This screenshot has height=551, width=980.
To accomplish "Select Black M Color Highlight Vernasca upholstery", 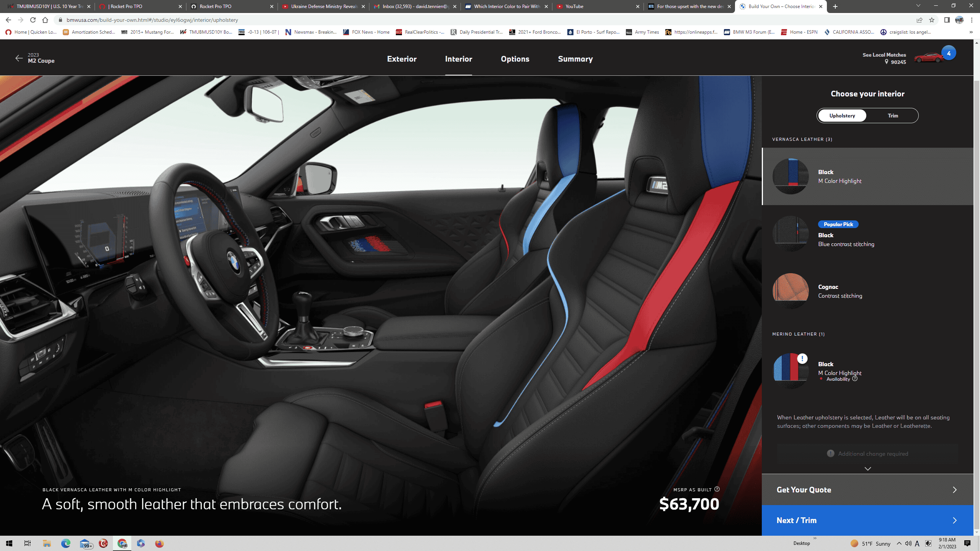I will pyautogui.click(x=867, y=176).
